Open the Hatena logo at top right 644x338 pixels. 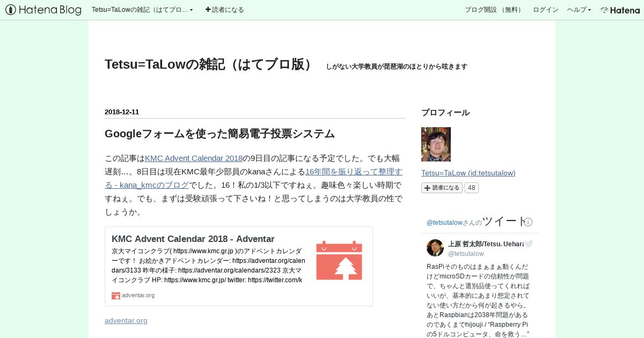click(620, 10)
